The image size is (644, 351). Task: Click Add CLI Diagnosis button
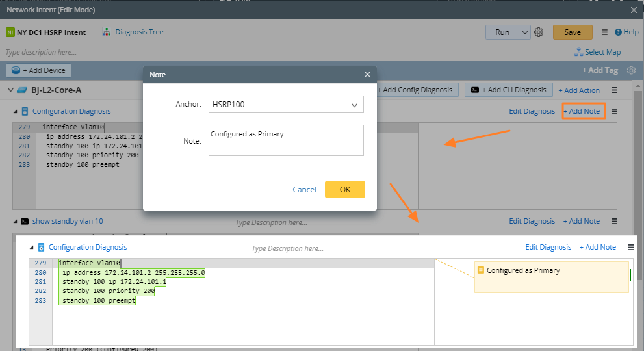[x=508, y=90]
